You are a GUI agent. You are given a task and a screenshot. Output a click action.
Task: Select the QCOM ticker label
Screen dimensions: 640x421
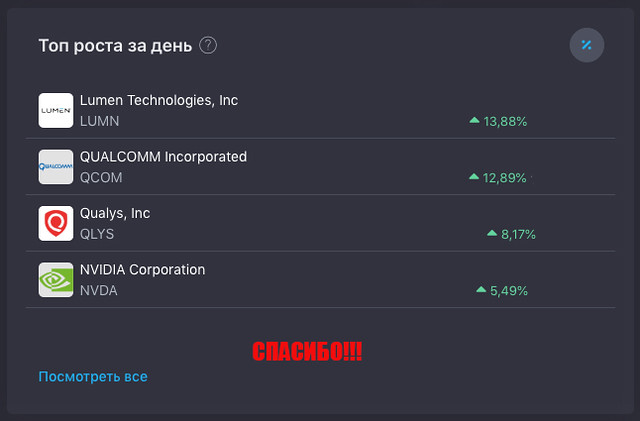101,178
